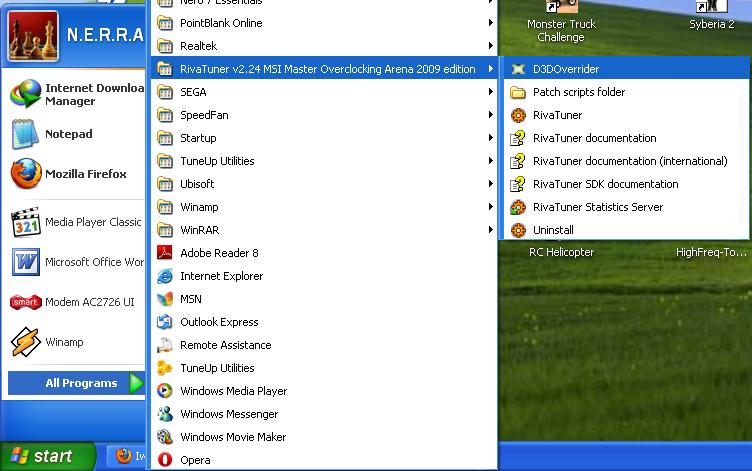This screenshot has height=471, width=752.
Task: Click the Outlook Express icon
Action: click(x=165, y=322)
